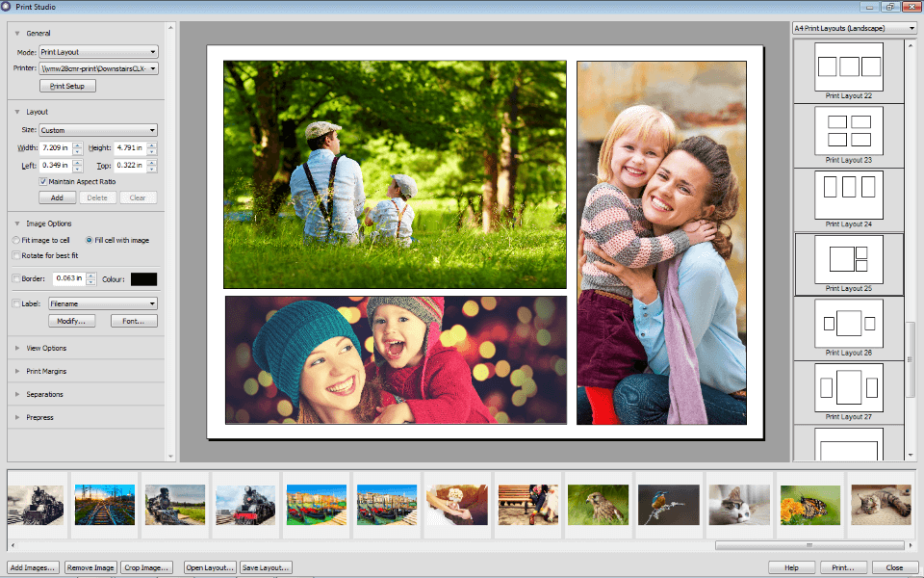Uncheck Maintain Aspect Ratio
Image resolution: width=924 pixels, height=578 pixels.
(x=43, y=182)
